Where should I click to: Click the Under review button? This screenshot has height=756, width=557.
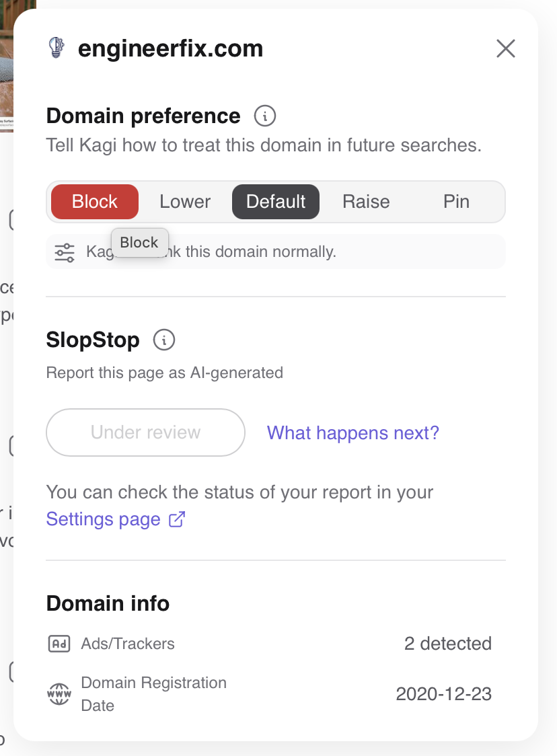click(x=145, y=432)
